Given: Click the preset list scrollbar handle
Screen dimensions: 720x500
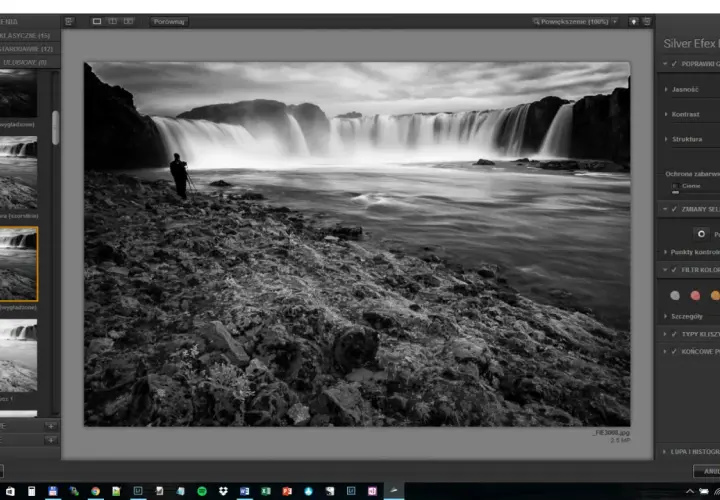Looking at the screenshot, I should click(x=56, y=128).
